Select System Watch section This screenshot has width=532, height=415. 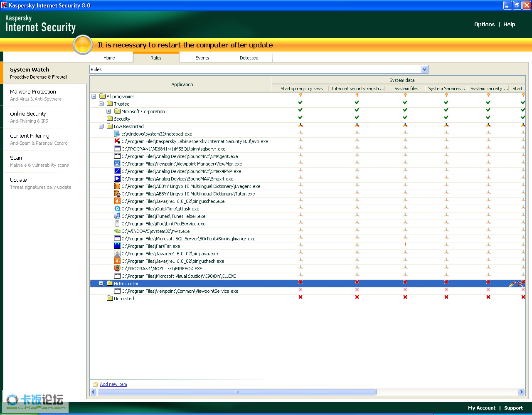[x=44, y=73]
